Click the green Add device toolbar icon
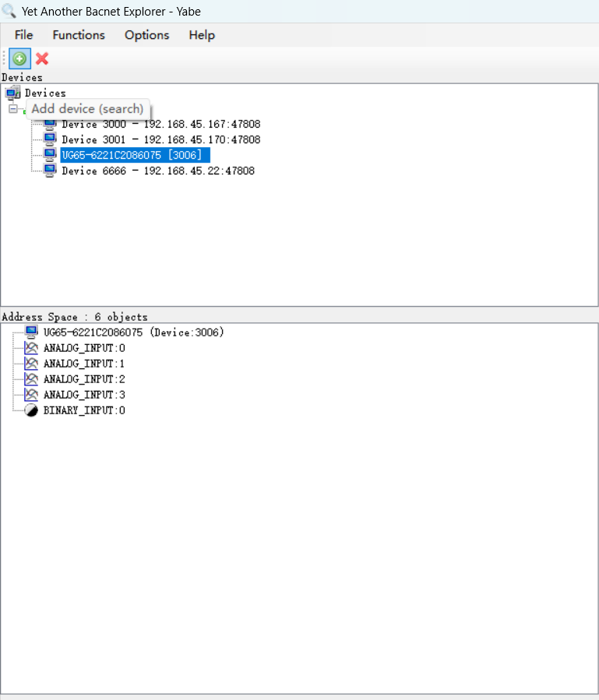 point(19,58)
